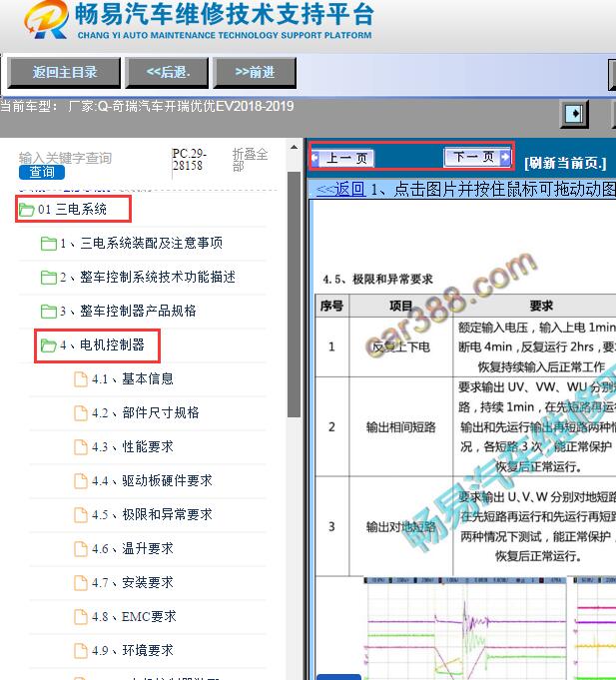Select 3、整车控制器产品规格

tap(129, 311)
